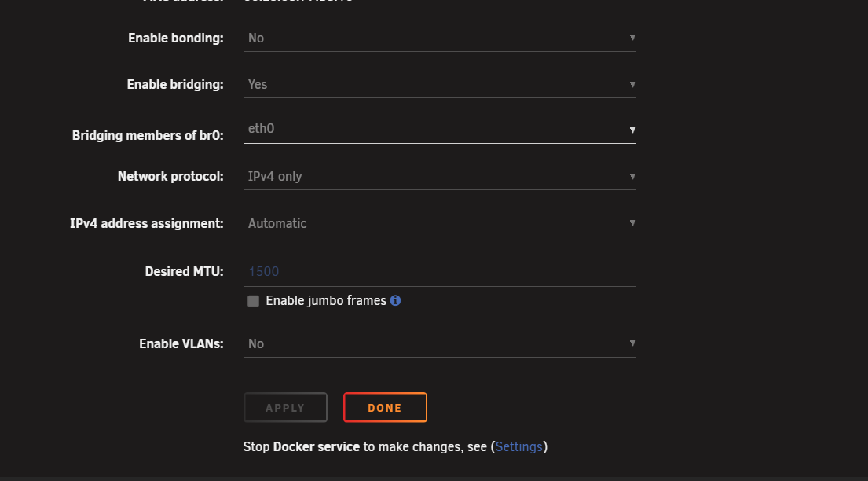Viewport: 868px width, 481px height.
Task: Expand Bridging members of br0 dropdown
Action: (x=440, y=129)
